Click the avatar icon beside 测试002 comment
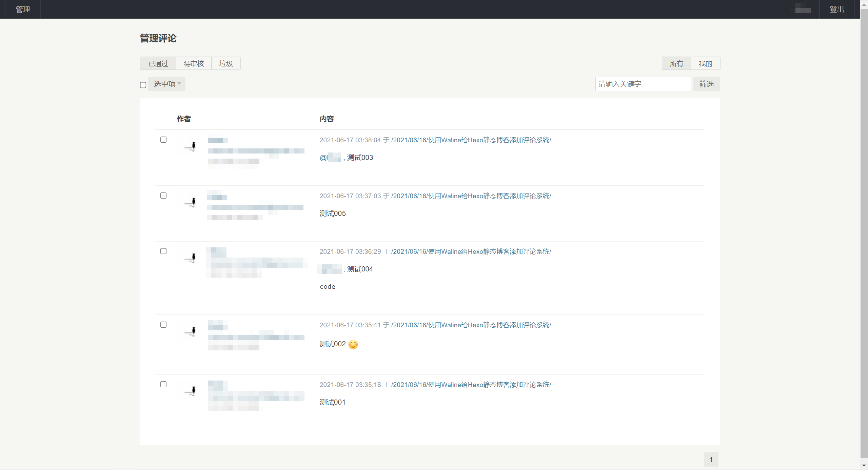The image size is (868, 470). pyautogui.click(x=188, y=331)
